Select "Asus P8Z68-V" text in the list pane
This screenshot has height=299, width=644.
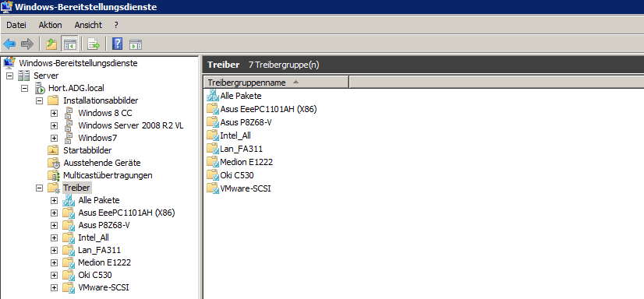click(246, 122)
